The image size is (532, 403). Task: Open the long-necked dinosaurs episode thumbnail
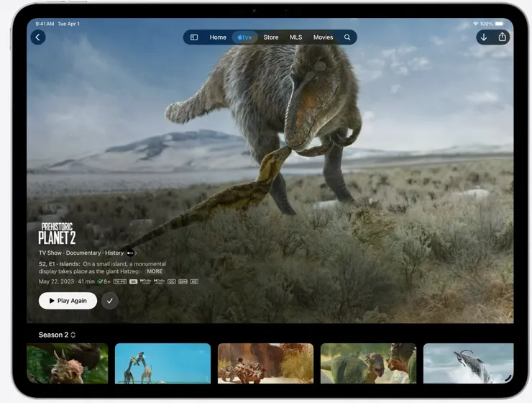tap(163, 363)
